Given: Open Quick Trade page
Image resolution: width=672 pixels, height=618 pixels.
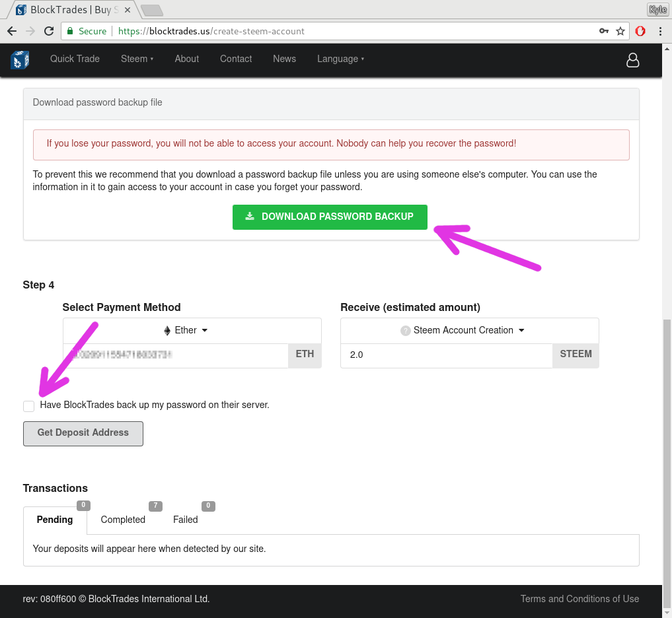Looking at the screenshot, I should click(x=75, y=59).
